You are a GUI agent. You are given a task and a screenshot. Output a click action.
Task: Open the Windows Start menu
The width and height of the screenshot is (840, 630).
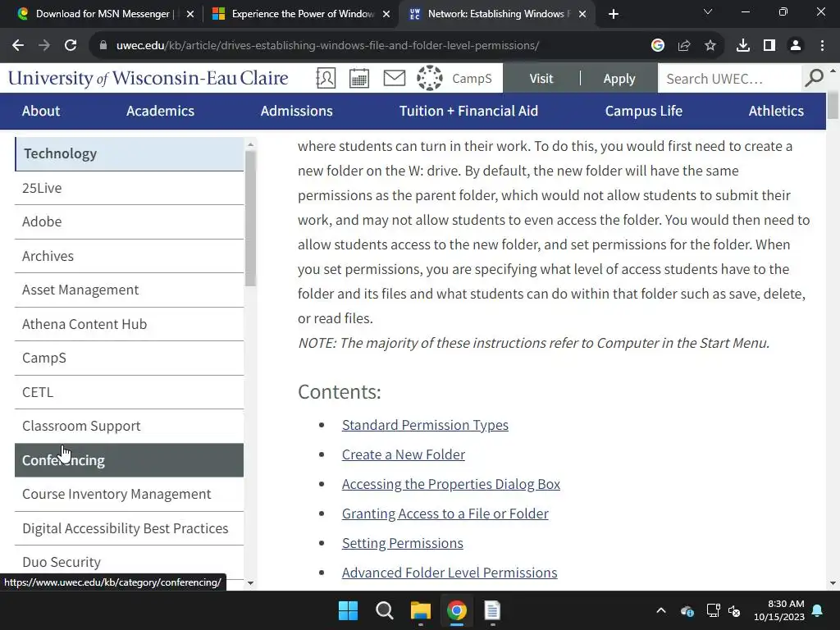click(x=348, y=610)
